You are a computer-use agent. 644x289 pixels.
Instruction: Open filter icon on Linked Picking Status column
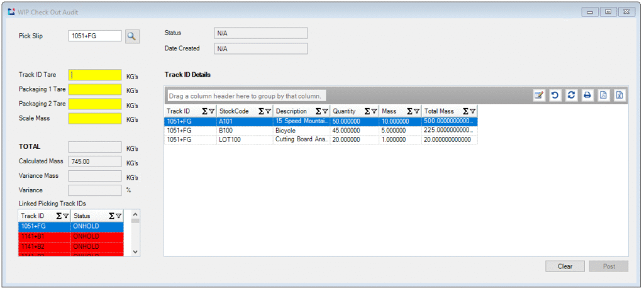coord(118,216)
